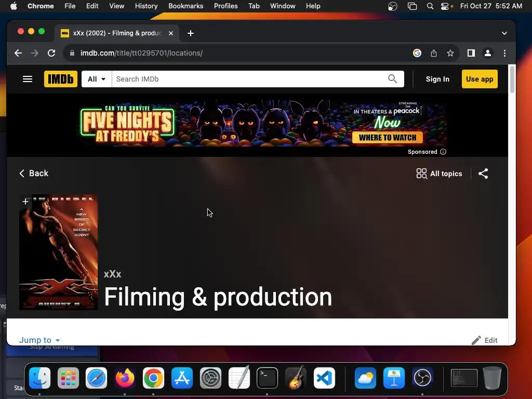Click the address bar URL
This screenshot has width=532, height=399.
click(x=141, y=53)
